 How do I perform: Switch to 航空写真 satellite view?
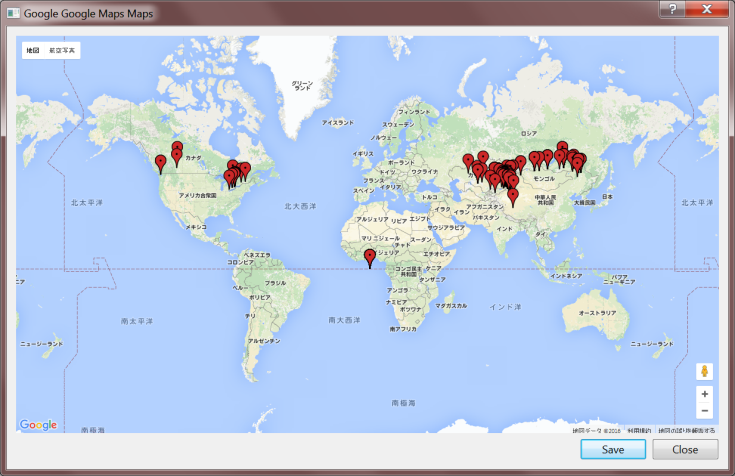pos(61,49)
